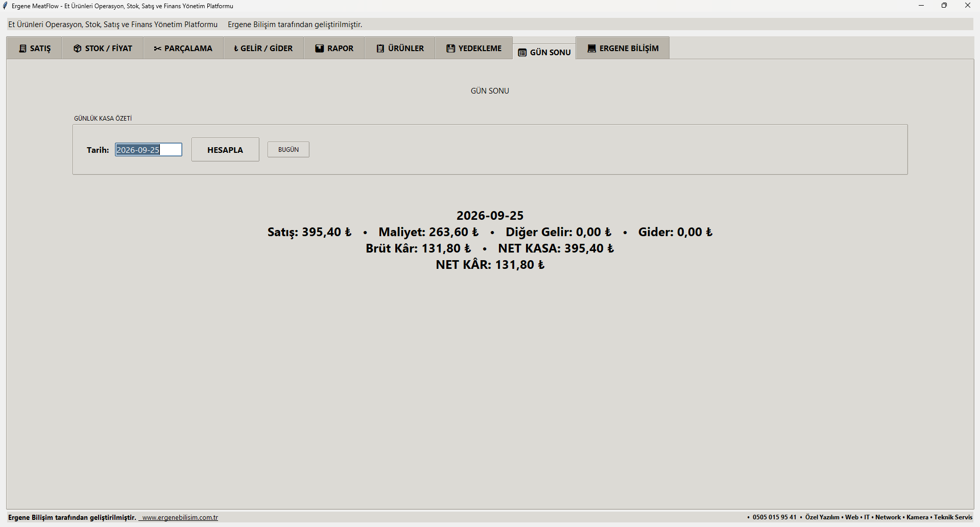Open the RAPOR tab
This screenshot has height=527, width=980.
tap(334, 48)
